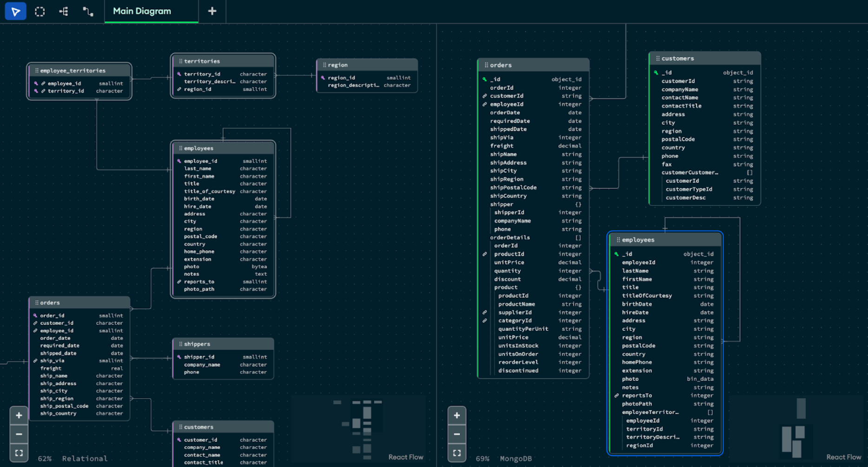Select the highlighted employees collection node
This screenshot has width=868, height=467.
pos(665,240)
